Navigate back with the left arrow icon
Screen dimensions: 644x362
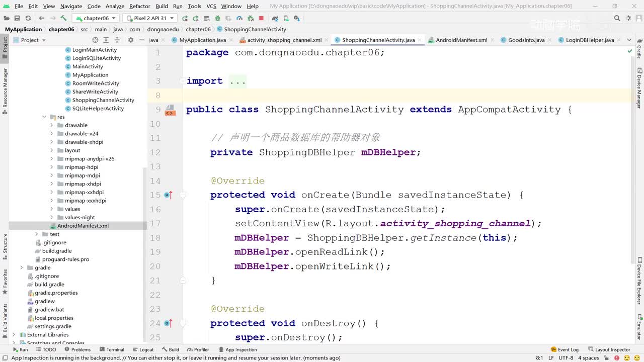[x=42, y=18]
